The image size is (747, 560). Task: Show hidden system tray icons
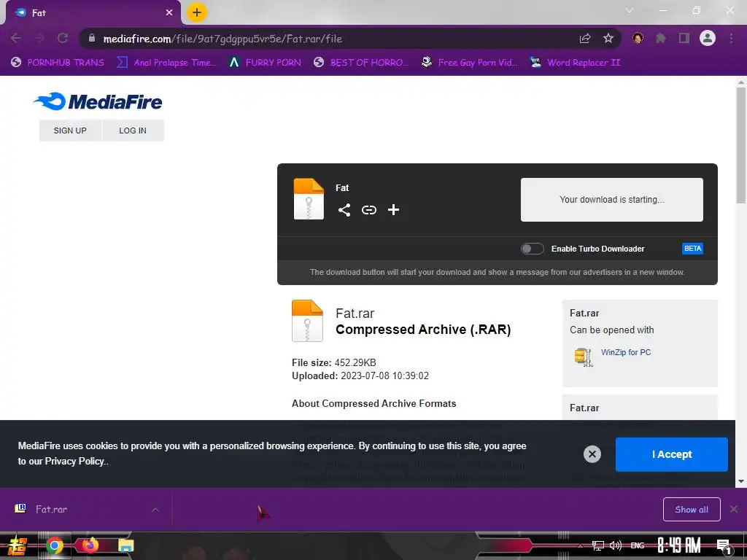point(580,545)
